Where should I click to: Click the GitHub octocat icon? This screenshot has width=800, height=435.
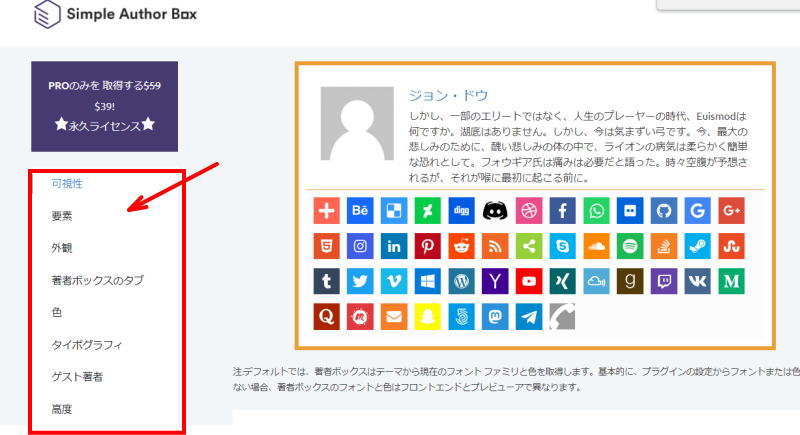click(664, 211)
